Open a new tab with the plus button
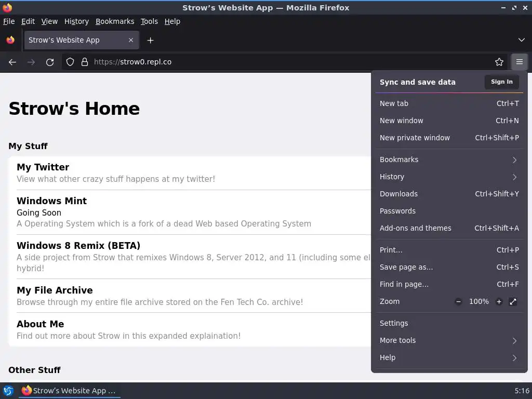This screenshot has width=532, height=399. tap(150, 41)
